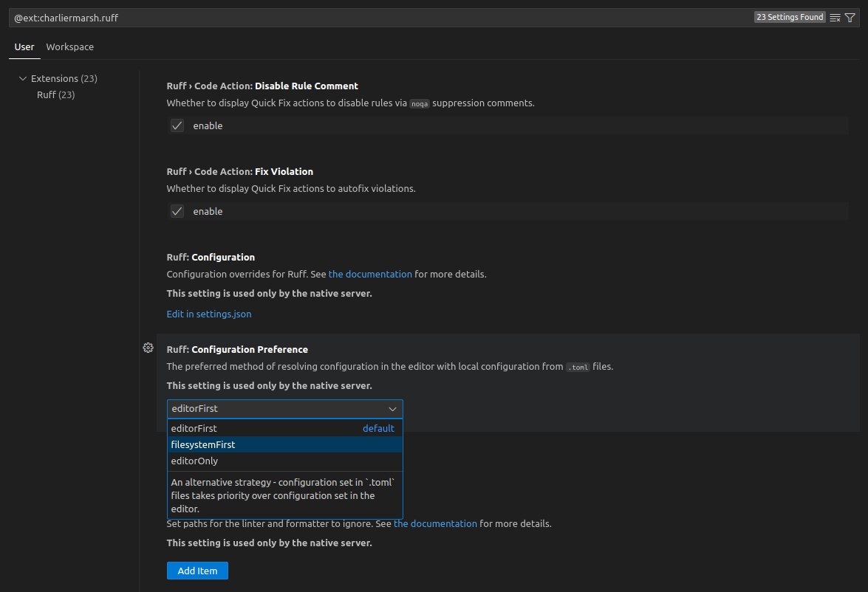Viewport: 868px width, 592px height.
Task: Choose filesystemFirst option in dropdown list
Action: pyautogui.click(x=285, y=444)
